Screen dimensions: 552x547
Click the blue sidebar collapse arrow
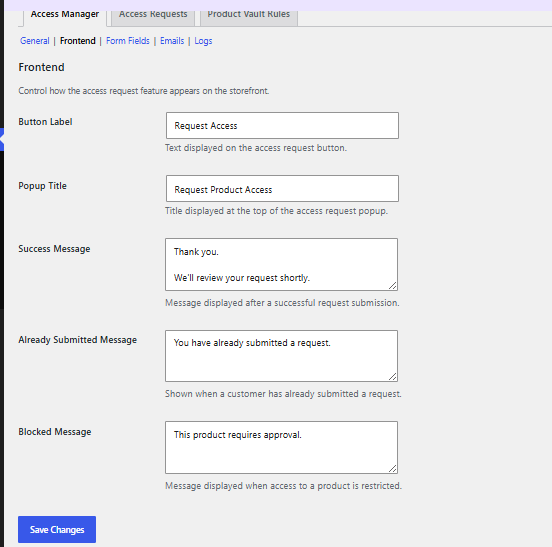tap(2, 139)
